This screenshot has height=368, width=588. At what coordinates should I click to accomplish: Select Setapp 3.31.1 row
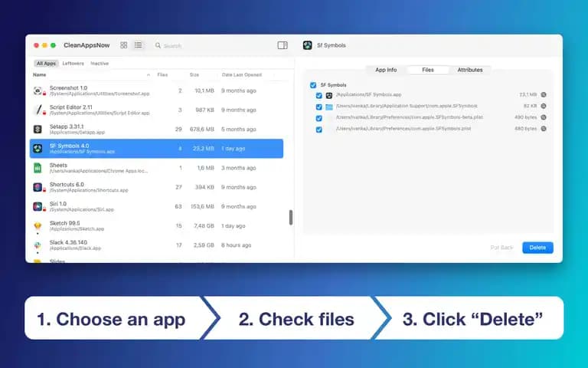pos(156,129)
